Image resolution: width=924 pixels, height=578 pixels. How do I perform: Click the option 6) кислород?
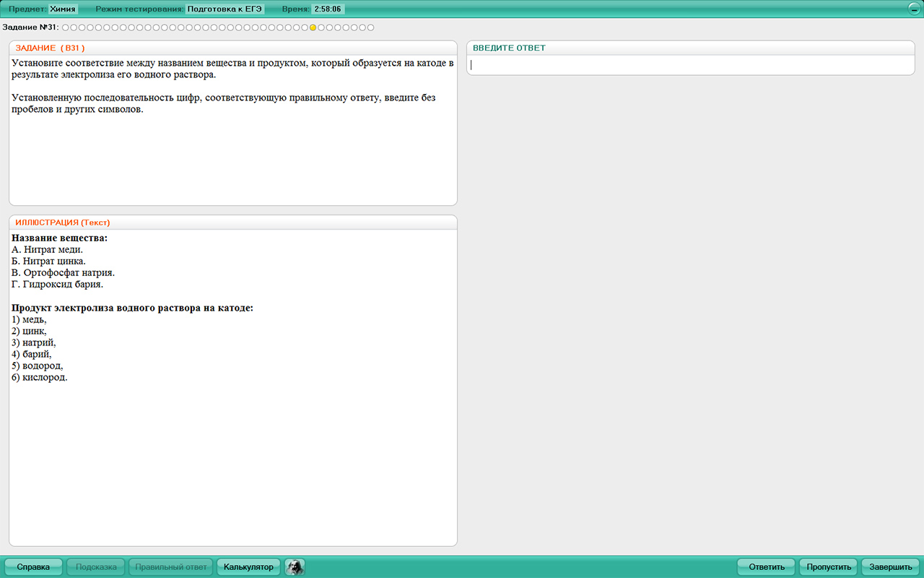(40, 377)
